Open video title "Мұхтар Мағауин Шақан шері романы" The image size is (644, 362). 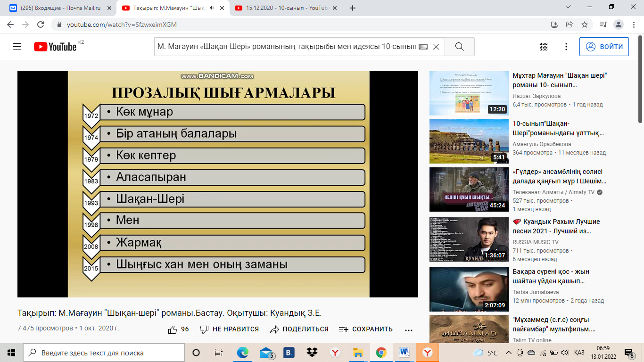[560, 81]
